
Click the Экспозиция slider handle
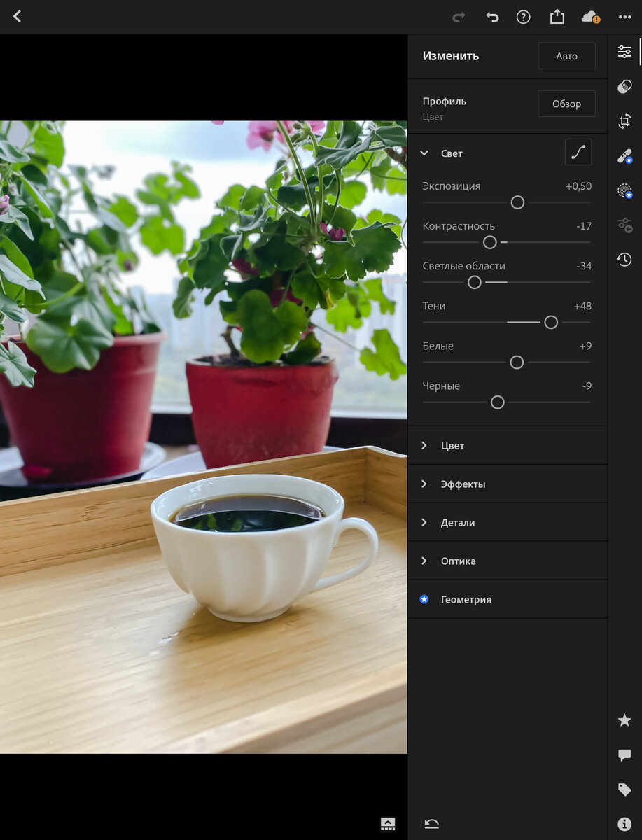[517, 202]
